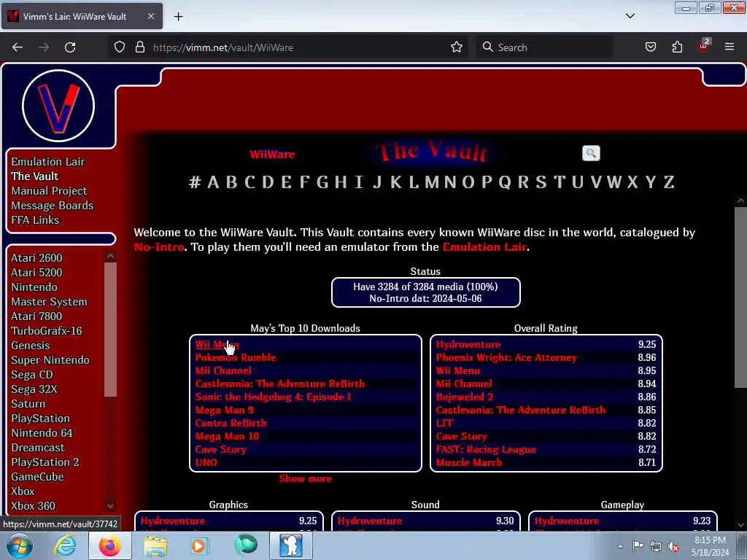This screenshot has height=560, width=747.
Task: Click the uBlock extension icon with badge
Action: [x=704, y=46]
